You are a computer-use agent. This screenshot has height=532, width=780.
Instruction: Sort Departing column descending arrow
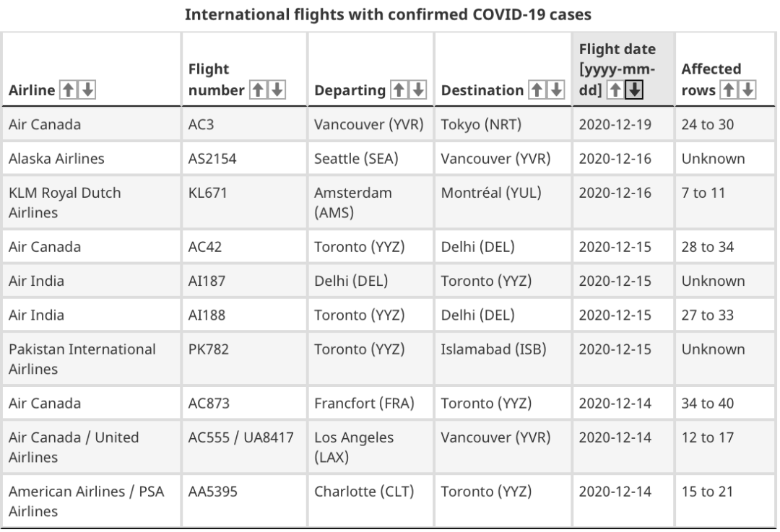tap(418, 90)
